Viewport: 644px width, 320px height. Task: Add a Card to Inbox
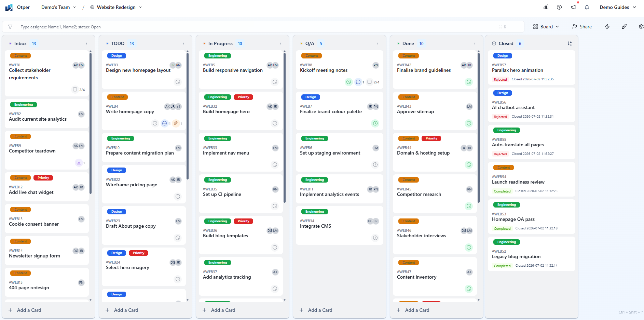25,310
